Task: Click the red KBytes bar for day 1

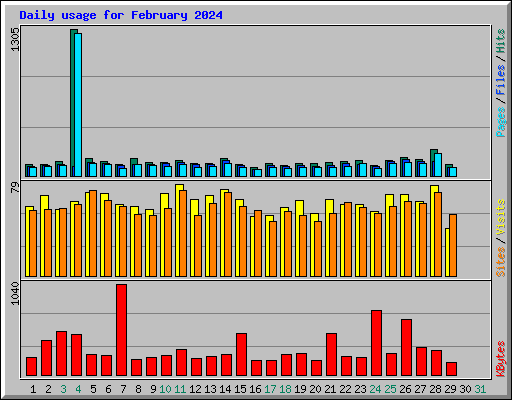Action: pyautogui.click(x=31, y=366)
